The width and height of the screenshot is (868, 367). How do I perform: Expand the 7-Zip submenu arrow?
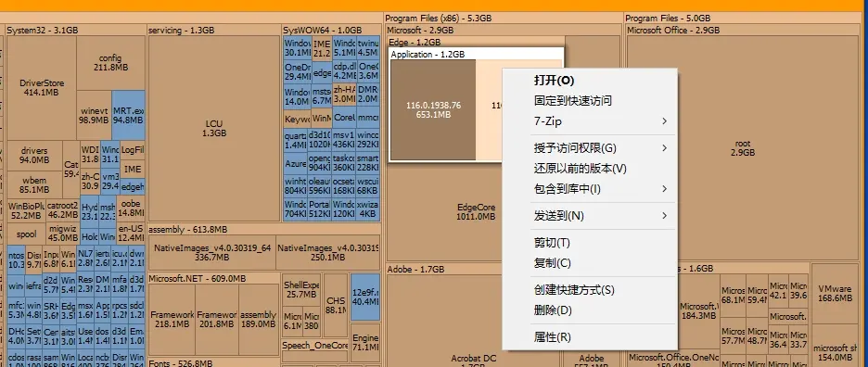664,121
